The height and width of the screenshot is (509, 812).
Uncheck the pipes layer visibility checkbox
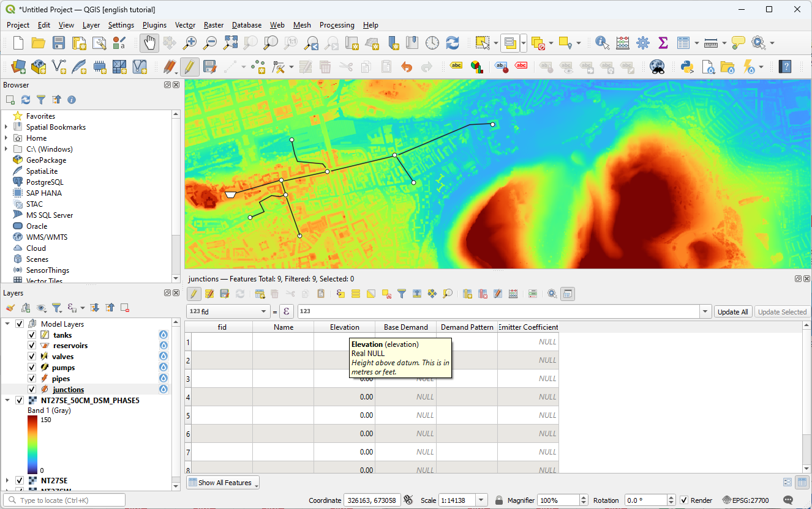coord(32,379)
